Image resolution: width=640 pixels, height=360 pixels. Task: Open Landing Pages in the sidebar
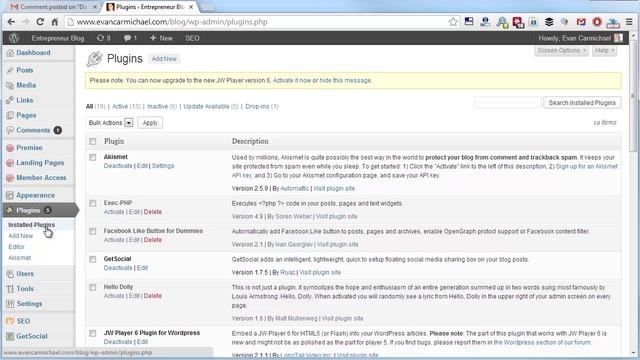point(40,163)
